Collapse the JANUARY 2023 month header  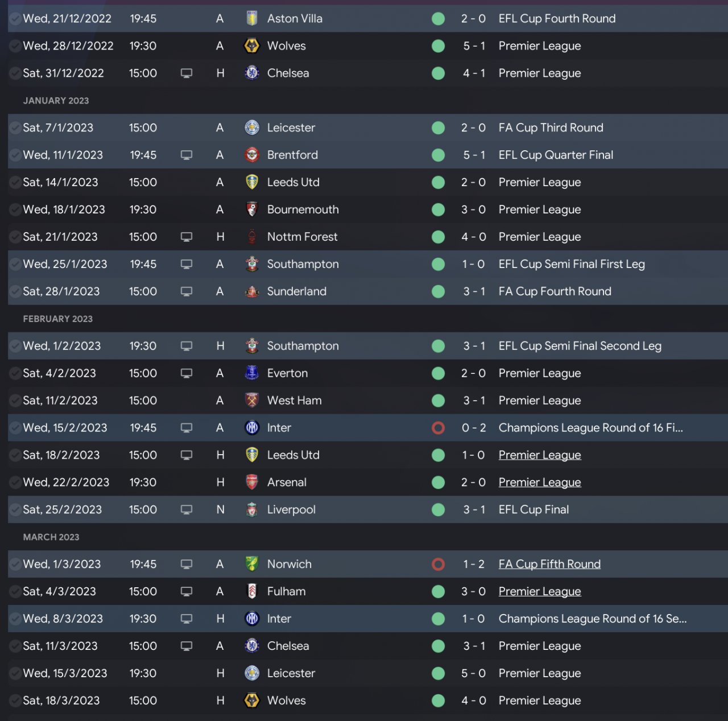56,101
